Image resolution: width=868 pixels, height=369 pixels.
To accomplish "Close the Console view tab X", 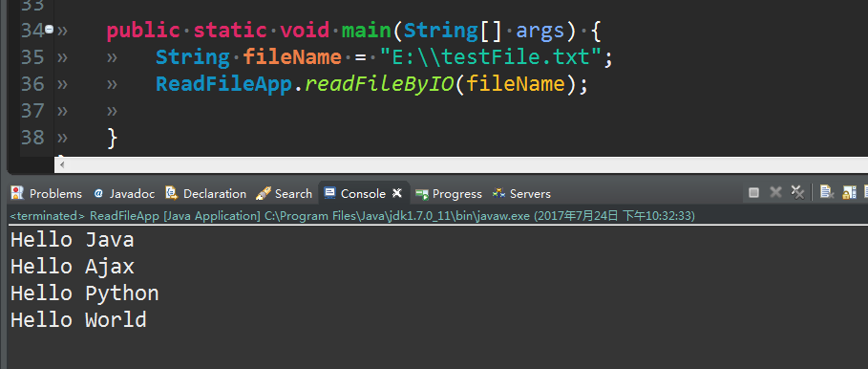I will 397,193.
